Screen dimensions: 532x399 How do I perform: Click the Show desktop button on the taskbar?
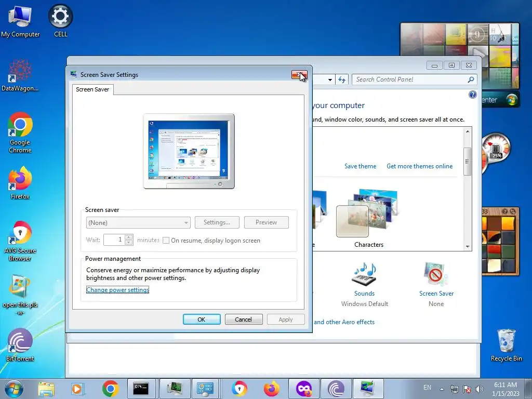(x=528, y=389)
